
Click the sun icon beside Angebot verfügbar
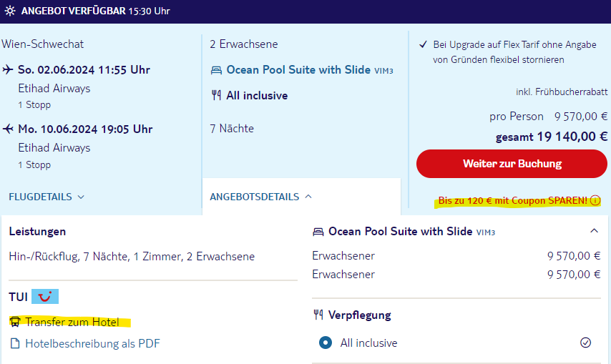click(x=9, y=11)
